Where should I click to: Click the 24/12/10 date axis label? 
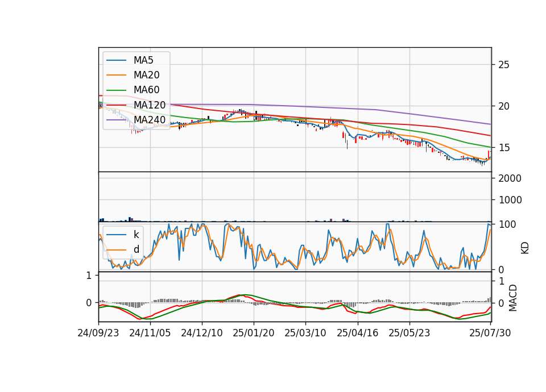[202, 333]
